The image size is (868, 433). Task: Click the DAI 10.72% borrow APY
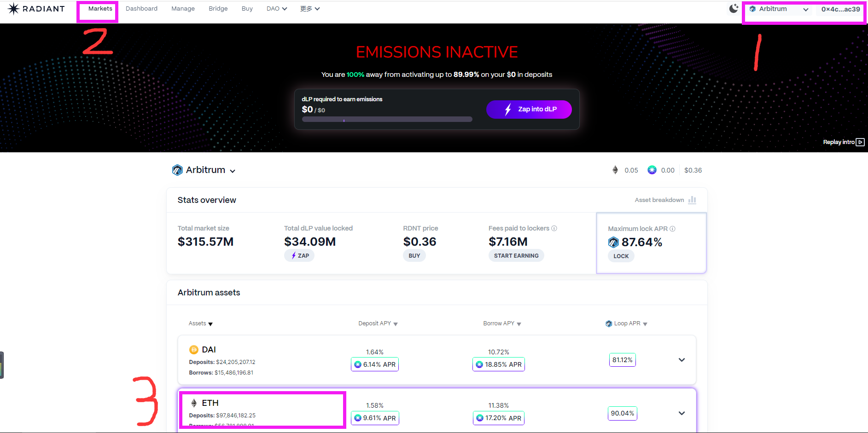click(499, 352)
